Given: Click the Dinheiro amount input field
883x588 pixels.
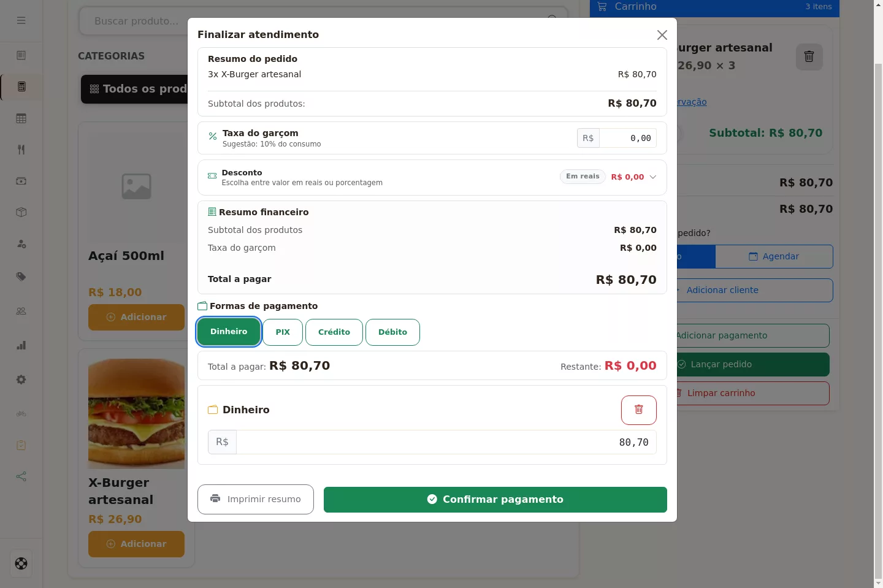Looking at the screenshot, I should pos(446,442).
